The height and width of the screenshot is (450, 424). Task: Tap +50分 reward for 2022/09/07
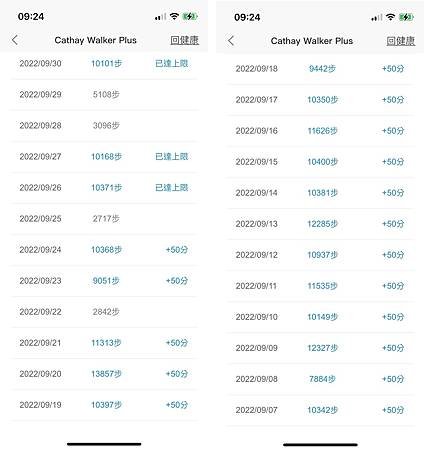pos(393,410)
